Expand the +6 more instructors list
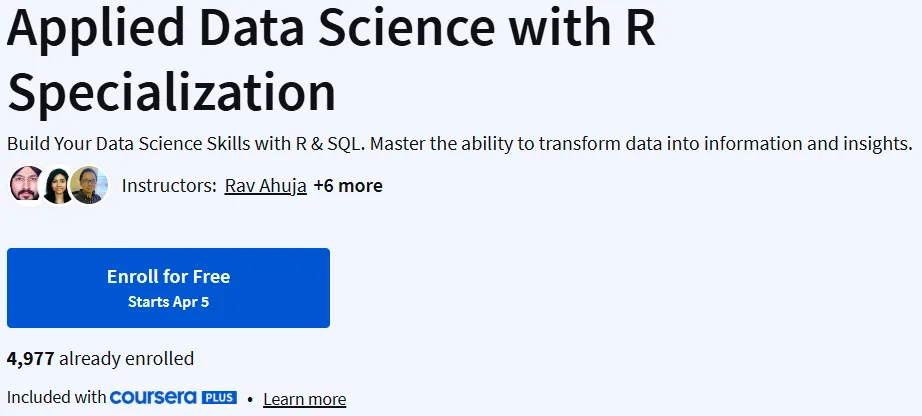The image size is (922, 416). 348,186
